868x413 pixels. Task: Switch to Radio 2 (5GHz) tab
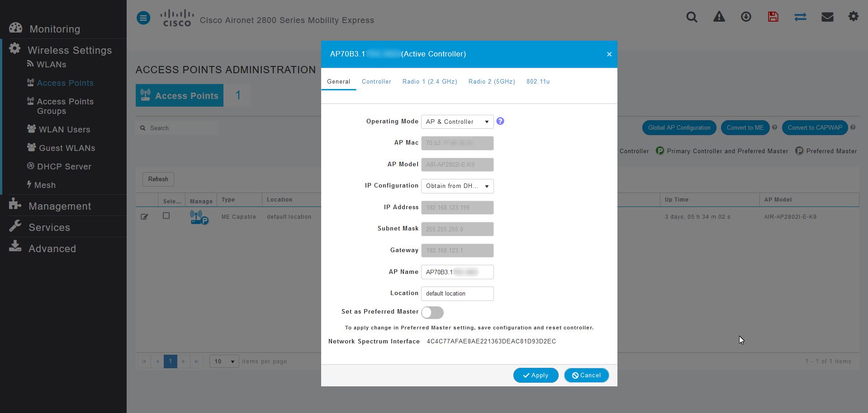tap(492, 82)
